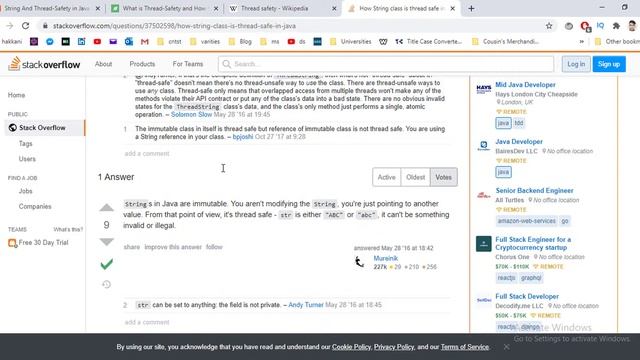
Task: Open the Privacy Policy link
Action: (393, 347)
